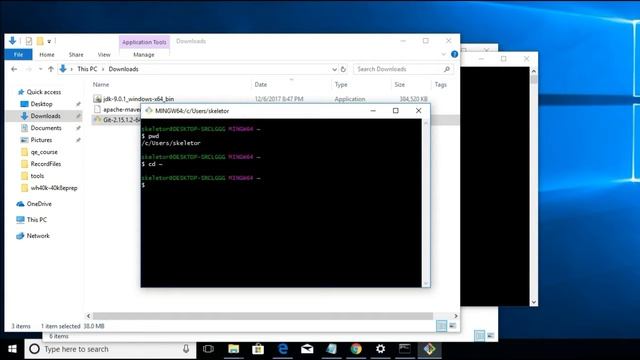Sort by the Date column header
The height and width of the screenshot is (360, 640).
[261, 84]
